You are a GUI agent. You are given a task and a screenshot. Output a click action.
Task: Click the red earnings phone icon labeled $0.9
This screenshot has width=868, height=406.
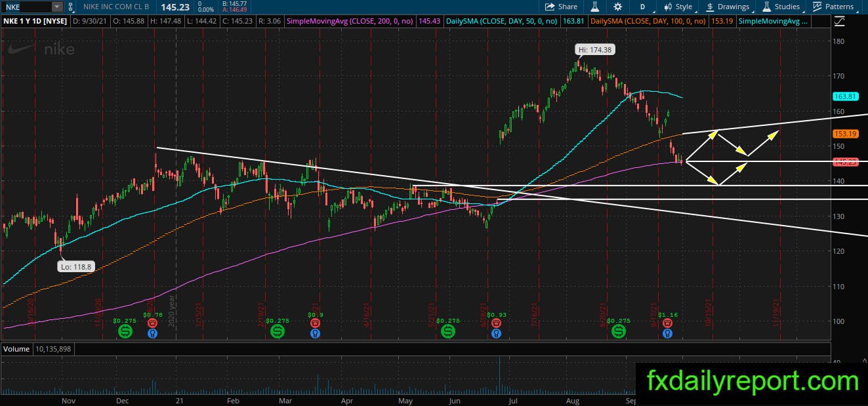click(316, 323)
